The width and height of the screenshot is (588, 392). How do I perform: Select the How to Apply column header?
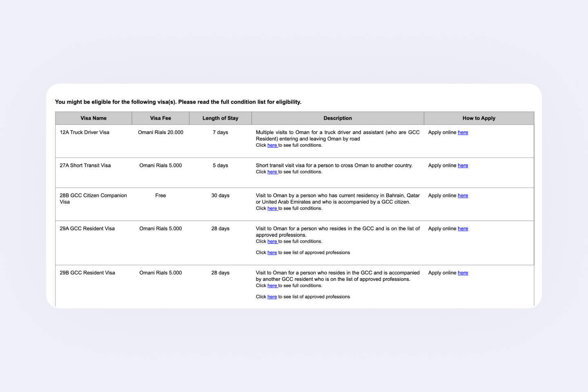point(479,118)
